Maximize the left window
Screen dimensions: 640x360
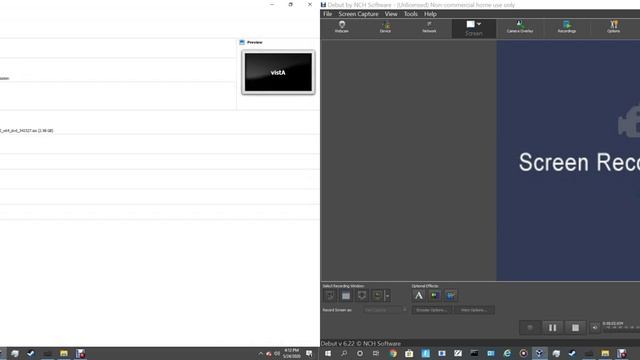(x=291, y=4)
